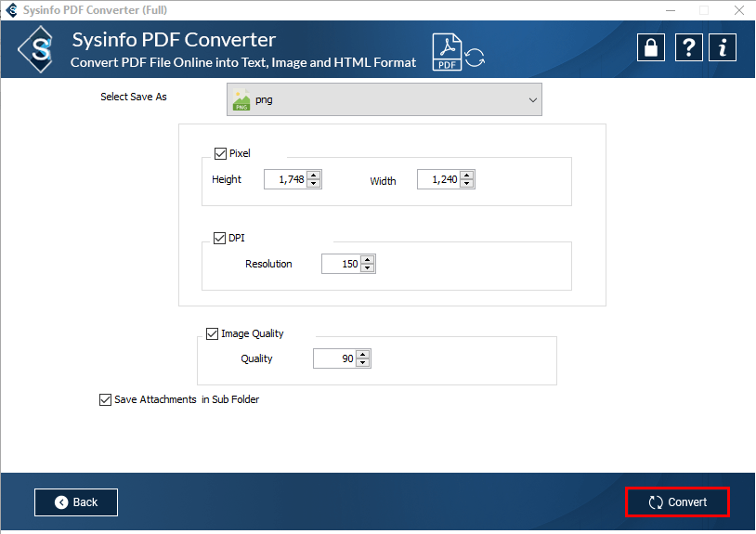Expand the png format list arrow

[x=533, y=99]
